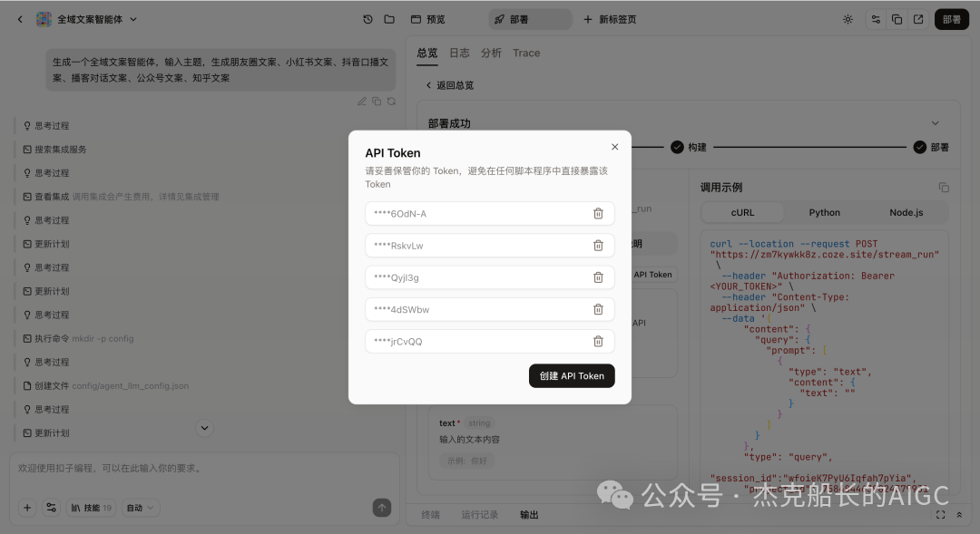The image size is (980, 534).
Task: Close the API Token dialog
Action: [x=614, y=147]
